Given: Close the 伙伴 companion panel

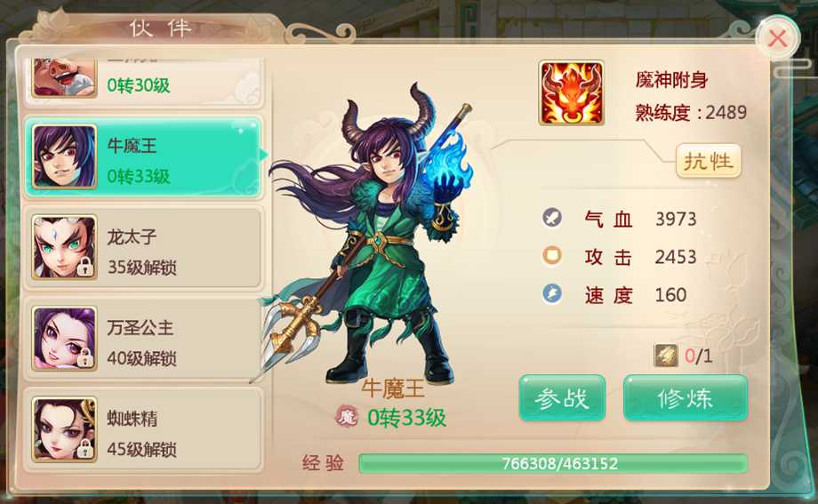Looking at the screenshot, I should [x=777, y=38].
